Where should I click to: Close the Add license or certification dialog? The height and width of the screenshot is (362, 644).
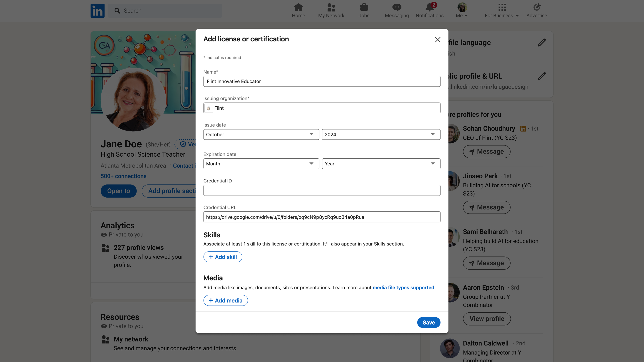click(x=438, y=40)
